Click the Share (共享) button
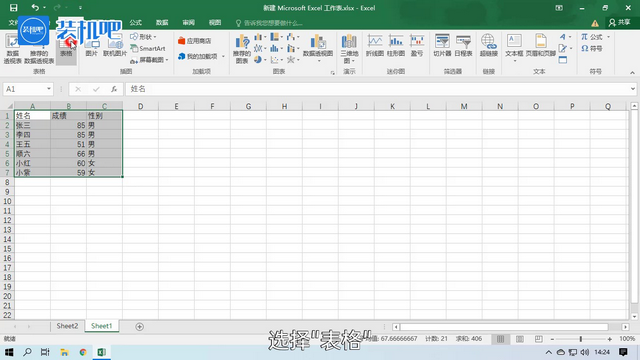Screen dimensions: 640x360 (x=620, y=22)
